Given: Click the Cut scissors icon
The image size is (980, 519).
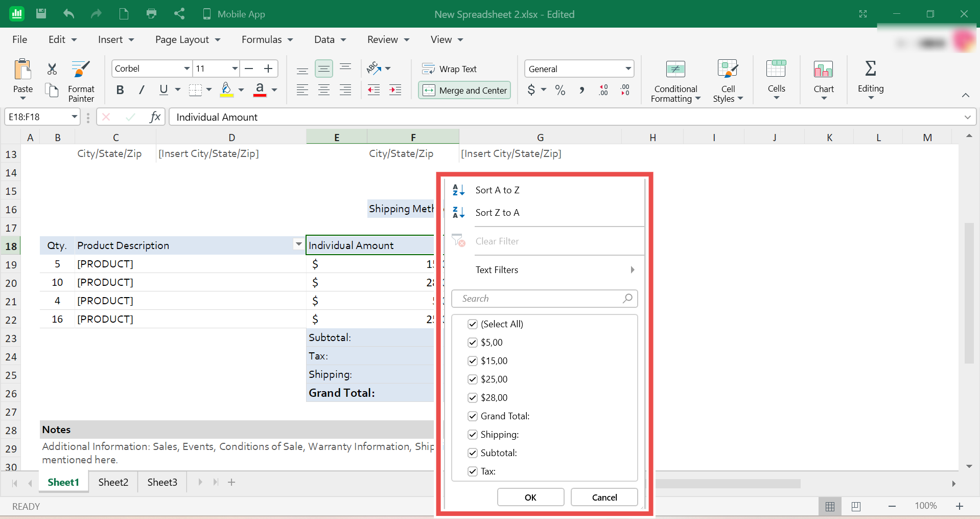Looking at the screenshot, I should click(x=52, y=69).
